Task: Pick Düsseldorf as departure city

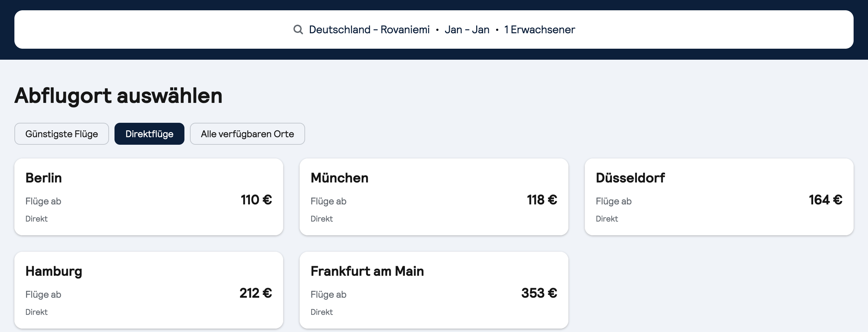Action: pos(630,178)
